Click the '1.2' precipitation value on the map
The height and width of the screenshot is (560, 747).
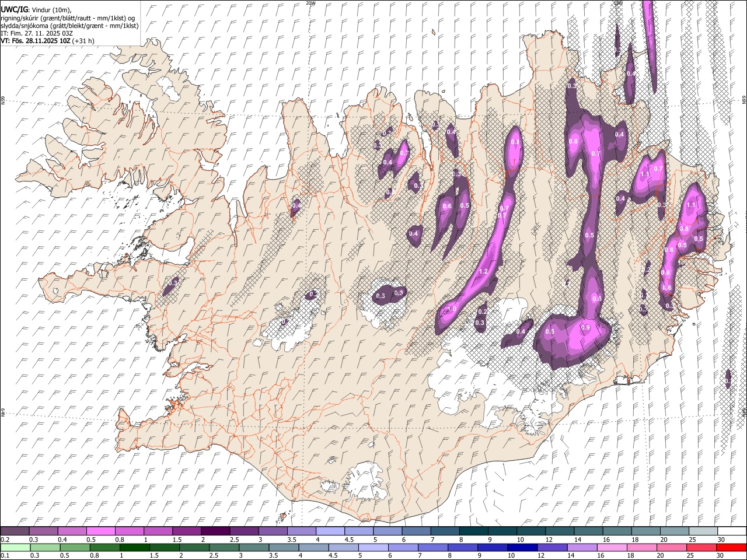pyautogui.click(x=483, y=272)
